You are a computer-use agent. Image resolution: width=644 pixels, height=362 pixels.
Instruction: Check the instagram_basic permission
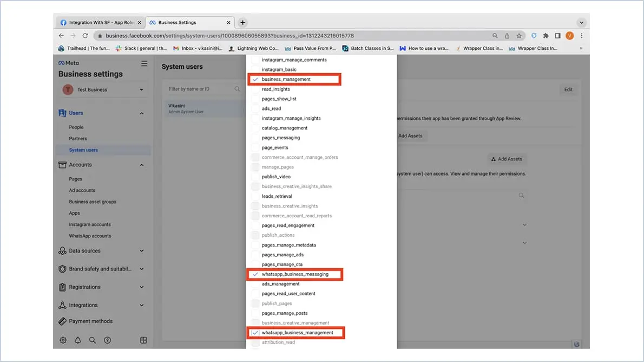(255, 69)
